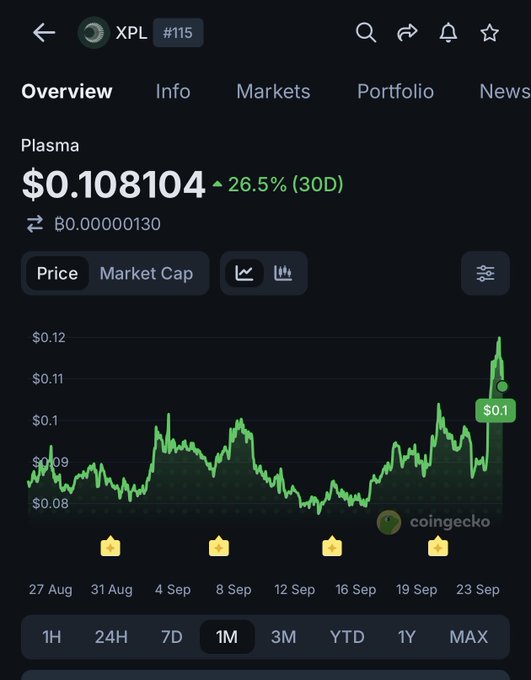
Task: Select the Price chart option
Action: click(x=57, y=273)
